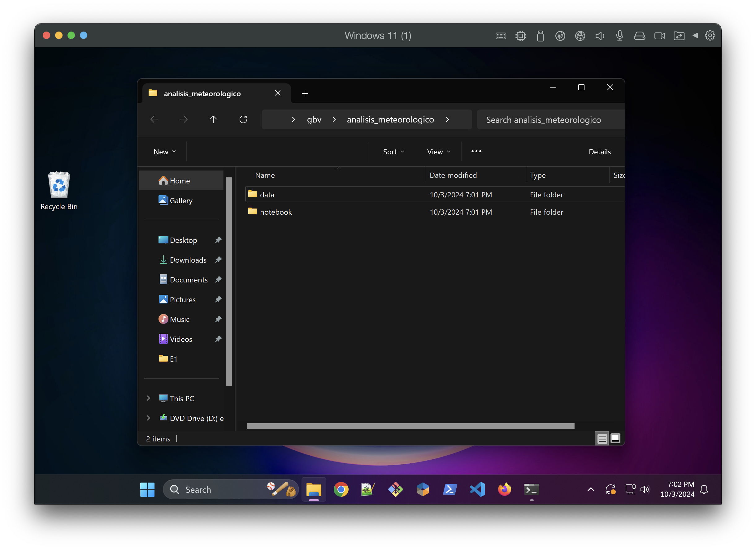Screen dimensions: 756x550
Task: Open the See more three-dots menu
Action: tap(476, 152)
